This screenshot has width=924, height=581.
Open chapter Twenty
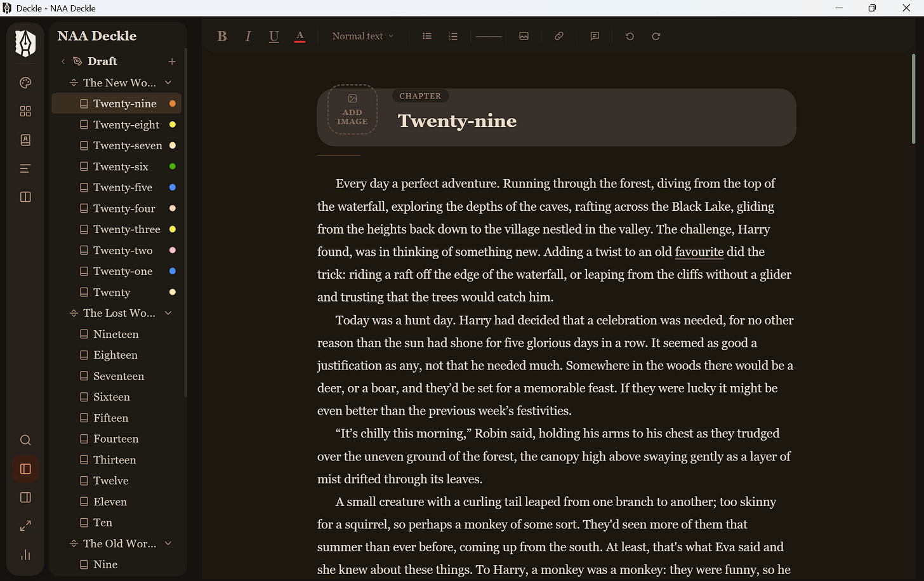(117, 292)
